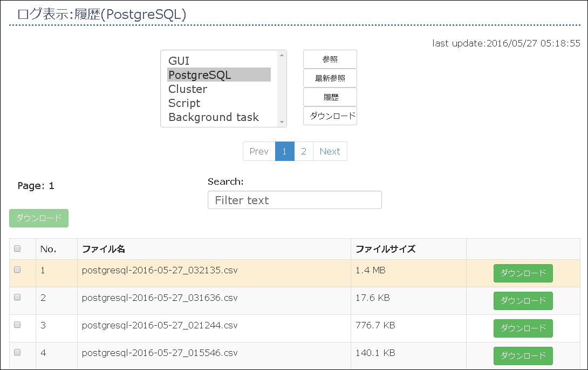Image resolution: width=588 pixels, height=370 pixels.
Task: Click file name postgresql-2016-05-27_031636.csv
Action: click(160, 298)
